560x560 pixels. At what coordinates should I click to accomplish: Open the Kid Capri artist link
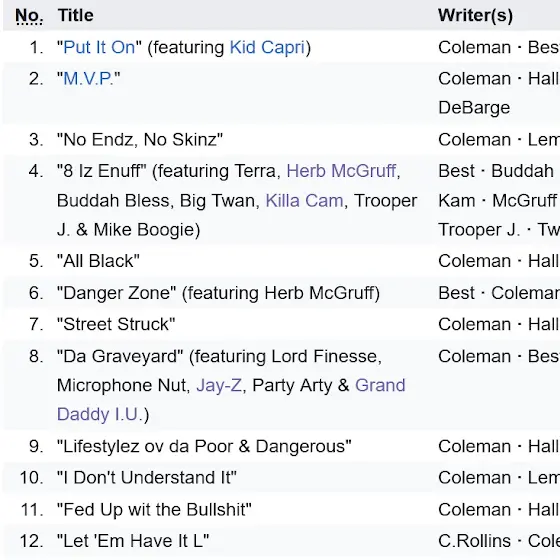[267, 47]
